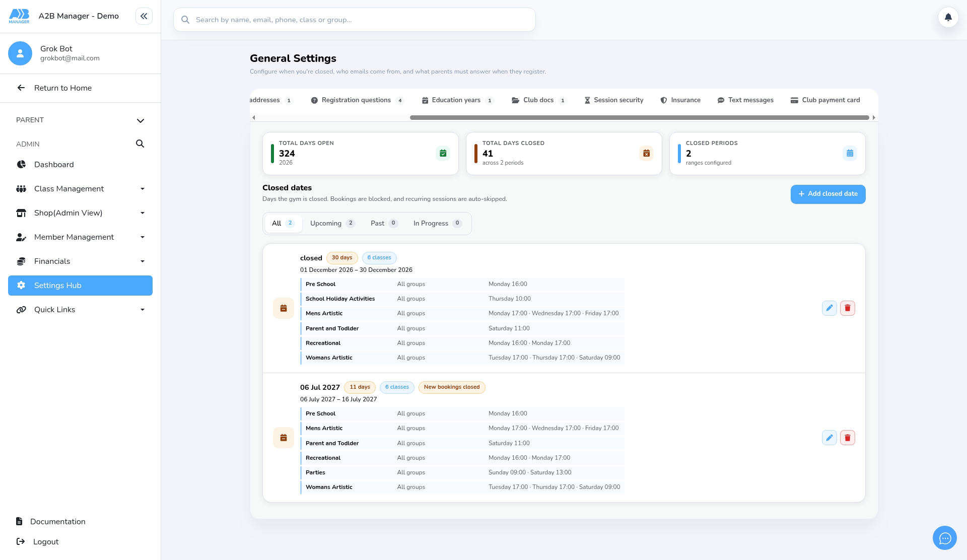
Task: Filter closed dates by Upcoming
Action: coord(332,223)
